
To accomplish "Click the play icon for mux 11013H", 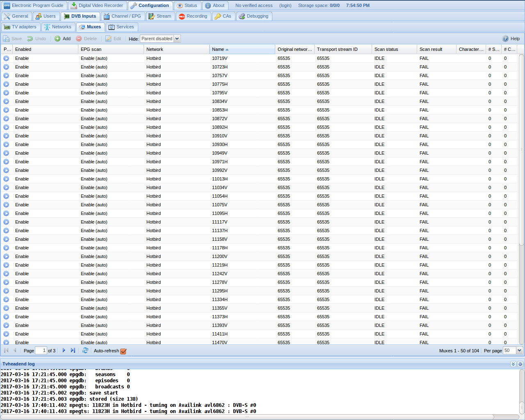I will (6, 179).
